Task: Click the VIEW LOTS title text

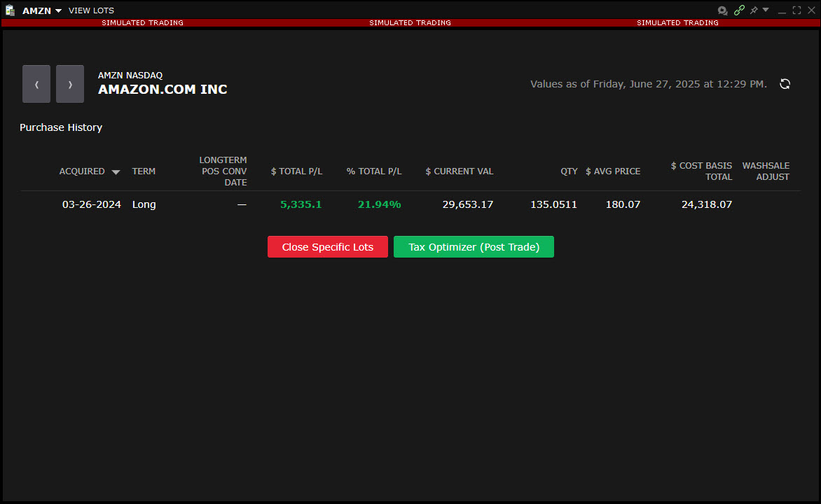Action: coord(91,10)
